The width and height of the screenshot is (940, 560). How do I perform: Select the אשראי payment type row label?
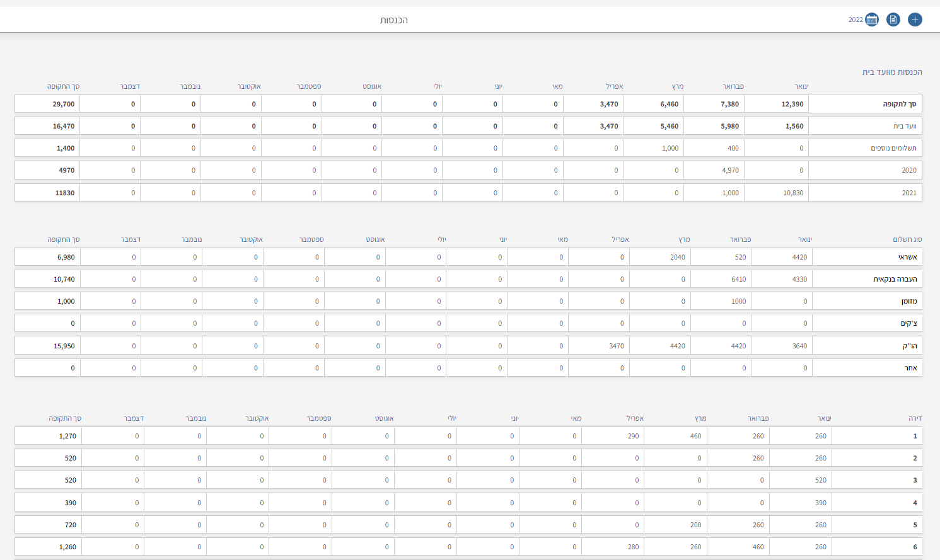coord(907,257)
